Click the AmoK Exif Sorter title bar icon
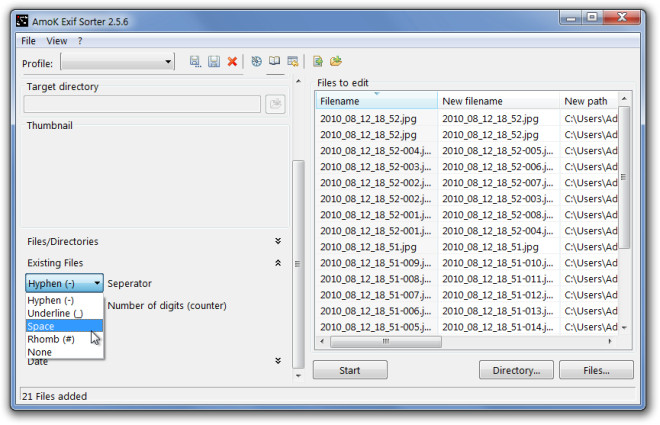This screenshot has width=660, height=425. (22, 21)
